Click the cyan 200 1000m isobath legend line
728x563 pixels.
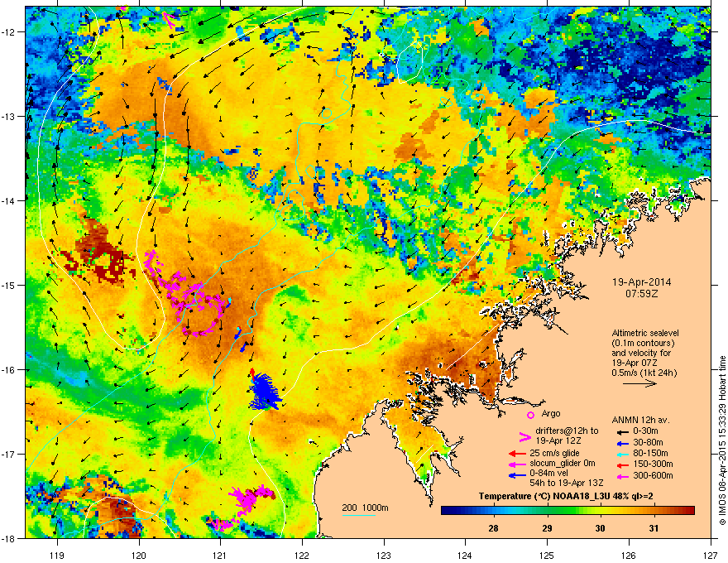(x=358, y=515)
